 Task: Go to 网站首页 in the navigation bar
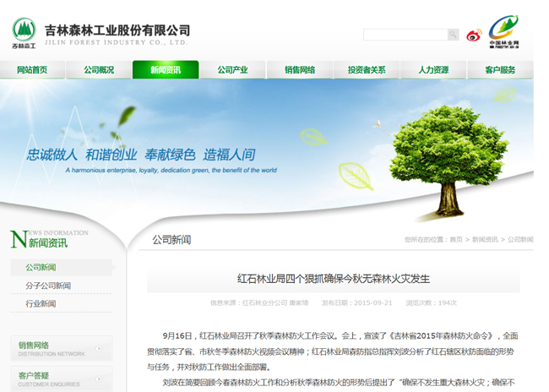[32, 70]
